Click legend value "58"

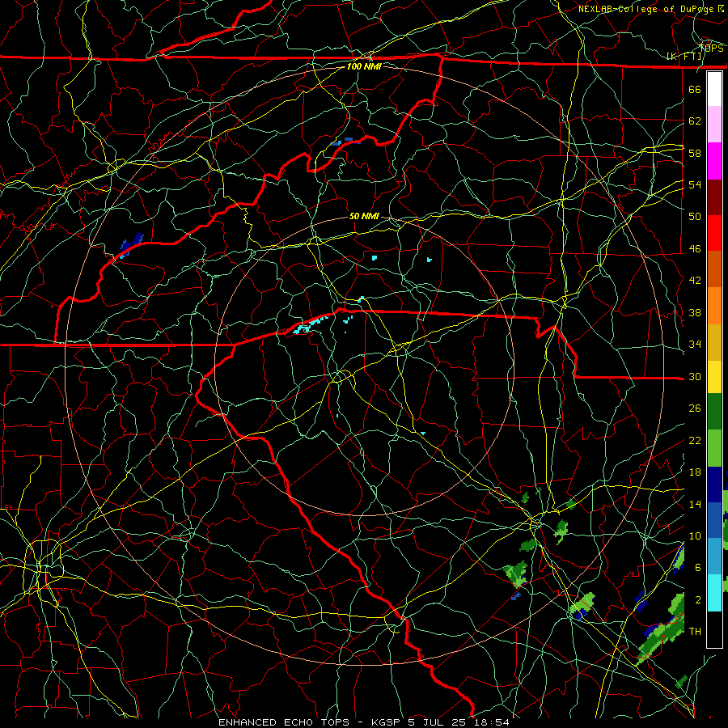(x=695, y=153)
